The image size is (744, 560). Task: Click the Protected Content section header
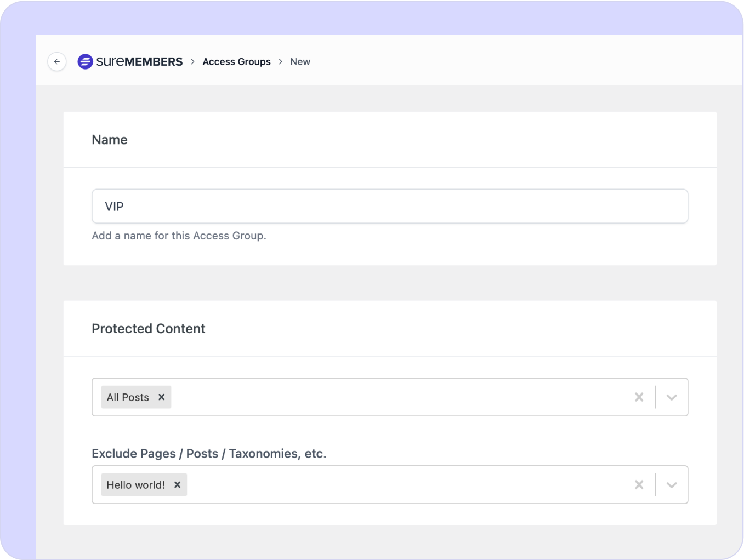tap(148, 328)
